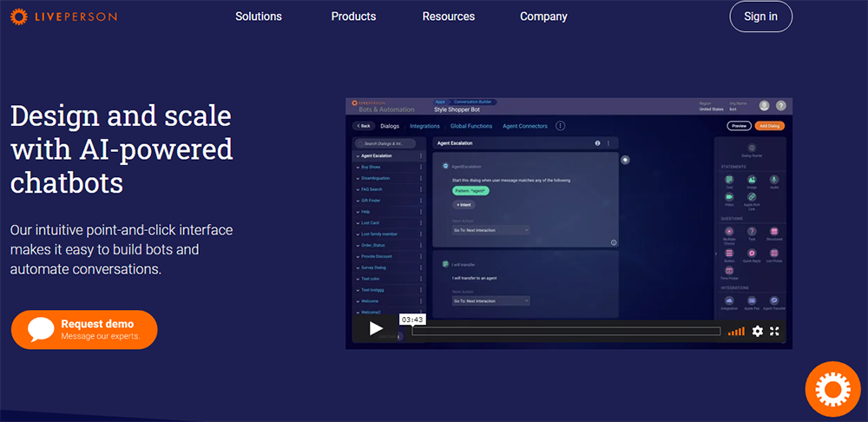Click the user avatar in video header

pos(765,105)
